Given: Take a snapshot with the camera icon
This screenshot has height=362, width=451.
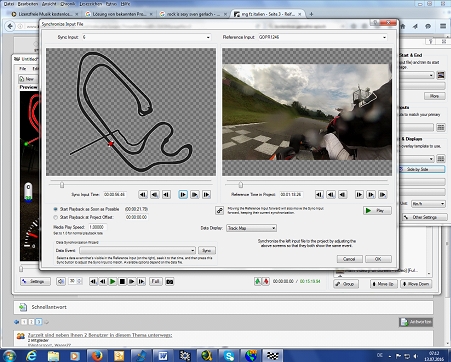Looking at the screenshot, I should pos(170,282).
